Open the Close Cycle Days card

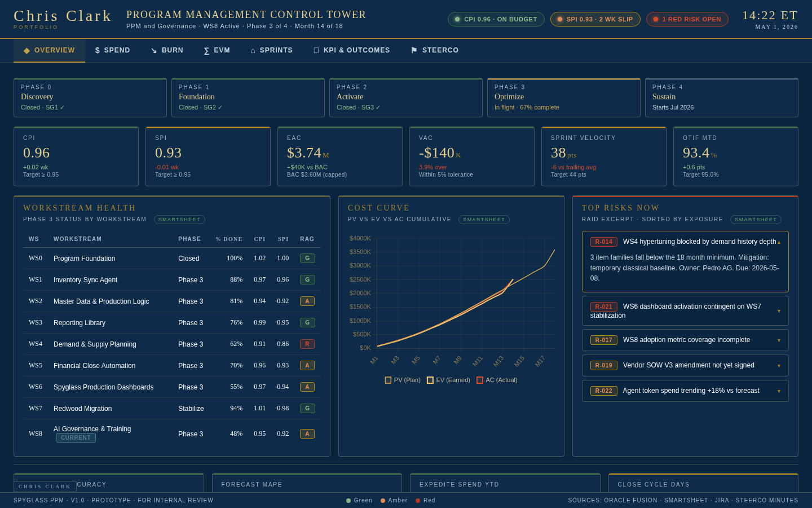pyautogui.click(x=703, y=483)
